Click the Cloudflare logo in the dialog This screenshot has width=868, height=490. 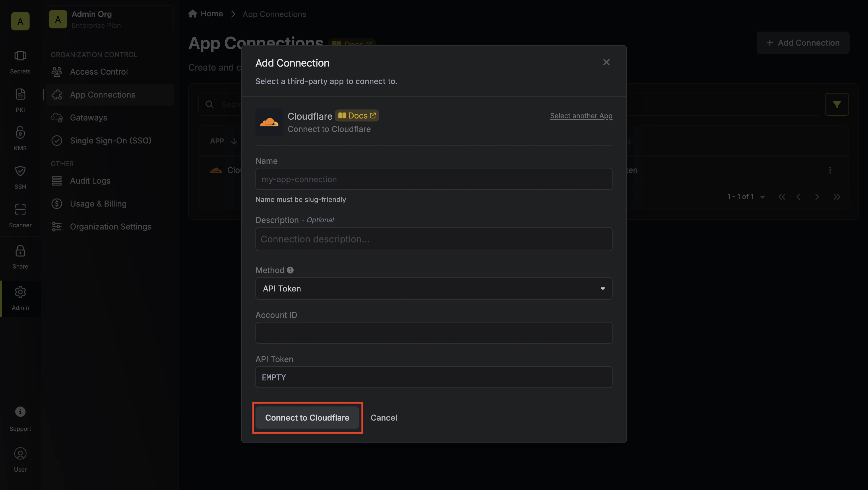pyautogui.click(x=269, y=122)
